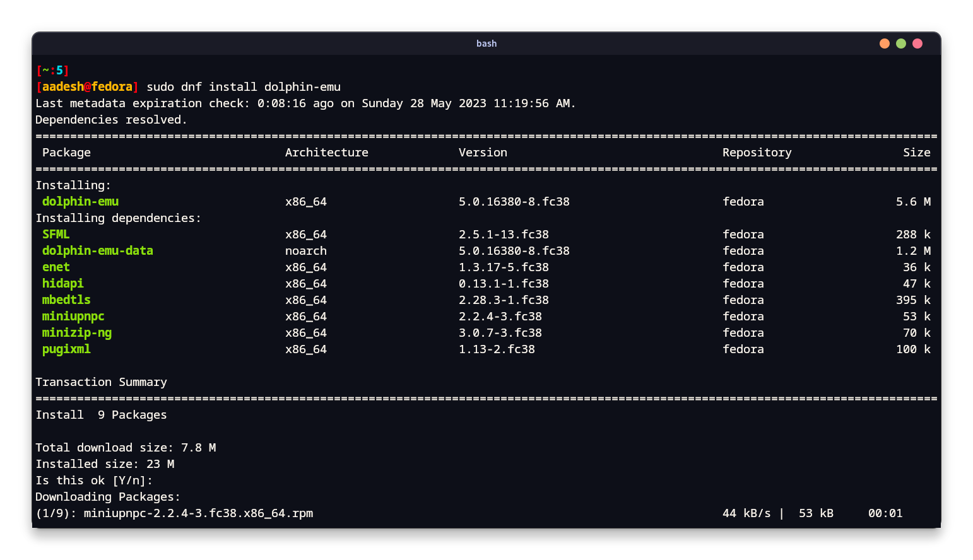Click the pink window control button
The width and height of the screenshot is (973, 560).
tap(917, 44)
